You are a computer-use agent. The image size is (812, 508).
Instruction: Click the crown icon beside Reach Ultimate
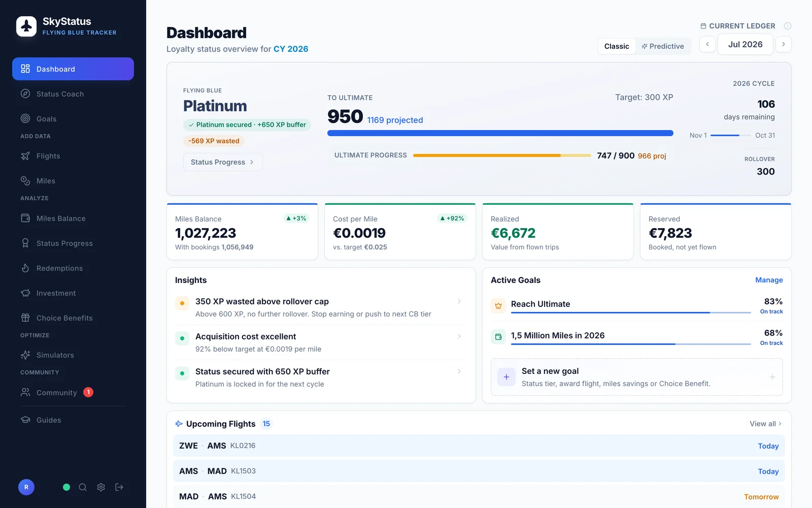click(498, 306)
